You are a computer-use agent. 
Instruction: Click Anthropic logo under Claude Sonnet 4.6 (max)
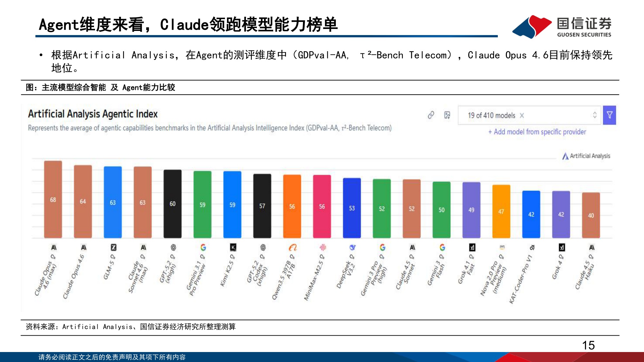[x=143, y=247]
